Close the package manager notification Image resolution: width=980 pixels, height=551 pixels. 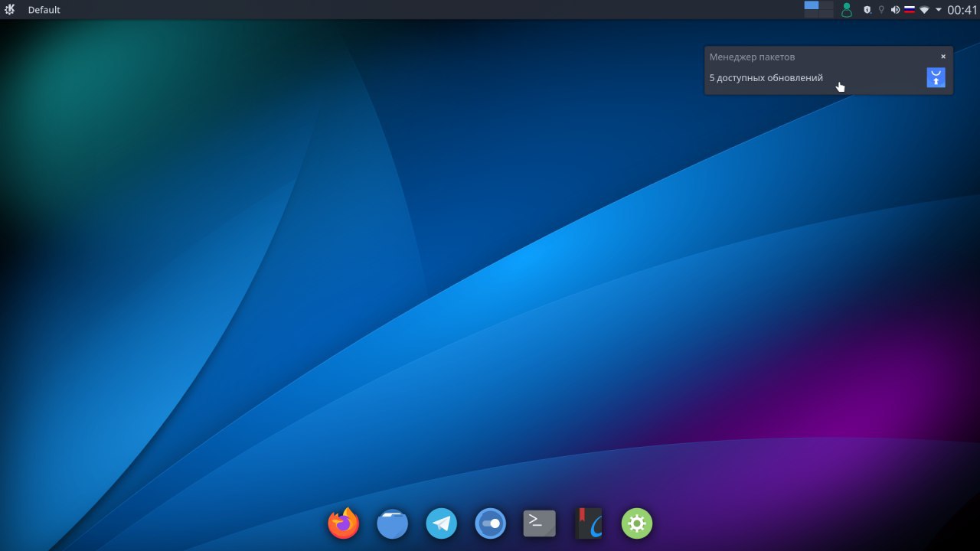[943, 57]
